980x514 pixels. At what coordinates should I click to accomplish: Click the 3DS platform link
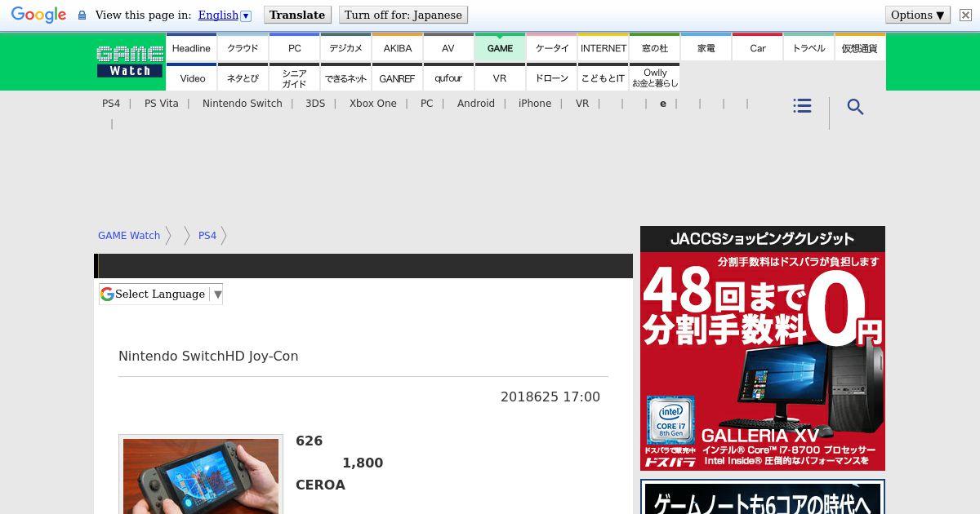tap(315, 104)
